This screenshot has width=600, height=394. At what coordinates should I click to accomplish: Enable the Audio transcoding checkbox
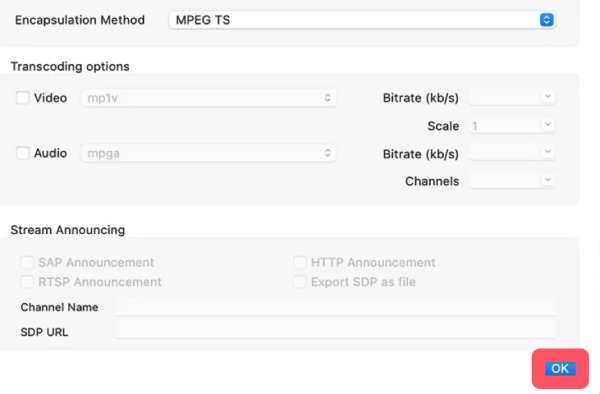(22, 153)
